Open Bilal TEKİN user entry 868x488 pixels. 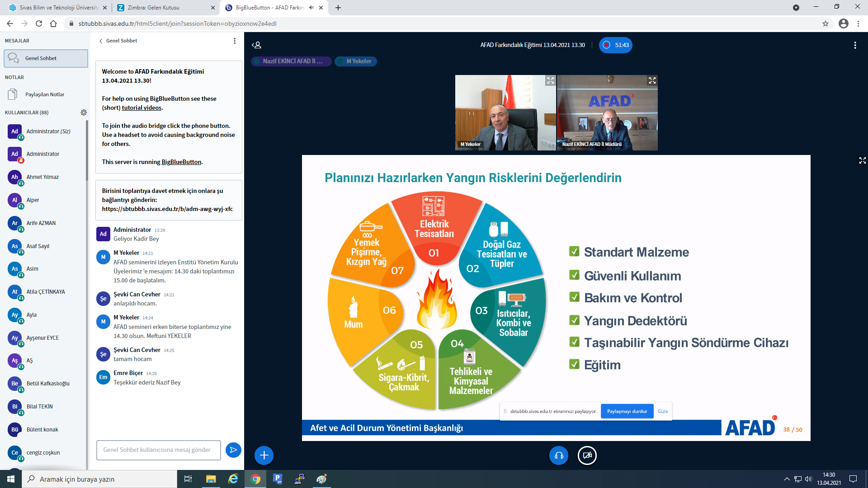pos(45,407)
